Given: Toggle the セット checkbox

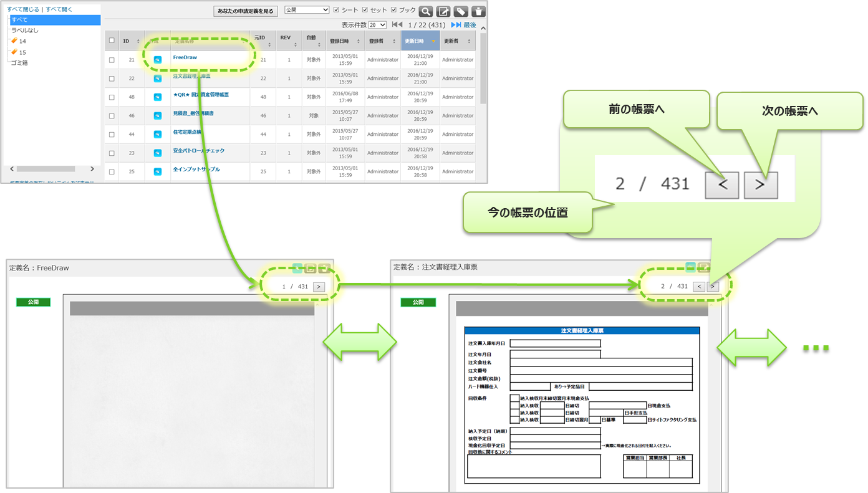Looking at the screenshot, I should pyautogui.click(x=365, y=10).
